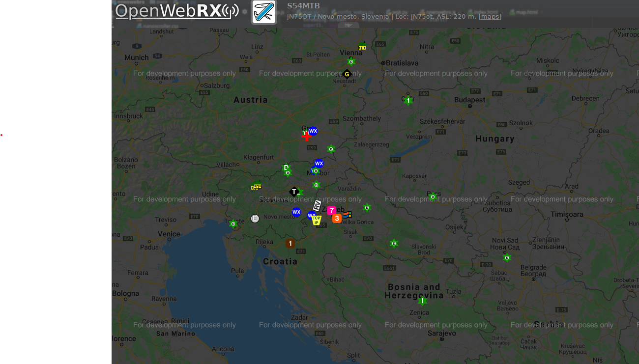
Task: Click the red cross marker near Graz
Action: click(x=306, y=136)
